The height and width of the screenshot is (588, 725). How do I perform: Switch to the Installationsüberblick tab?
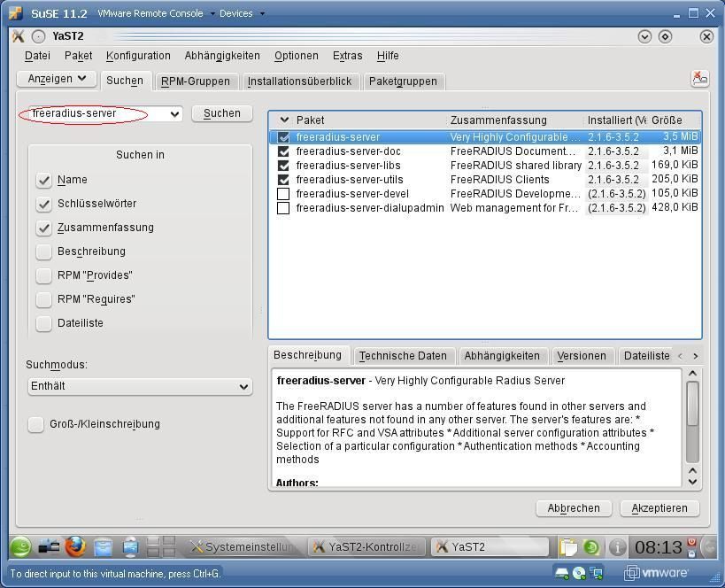299,81
